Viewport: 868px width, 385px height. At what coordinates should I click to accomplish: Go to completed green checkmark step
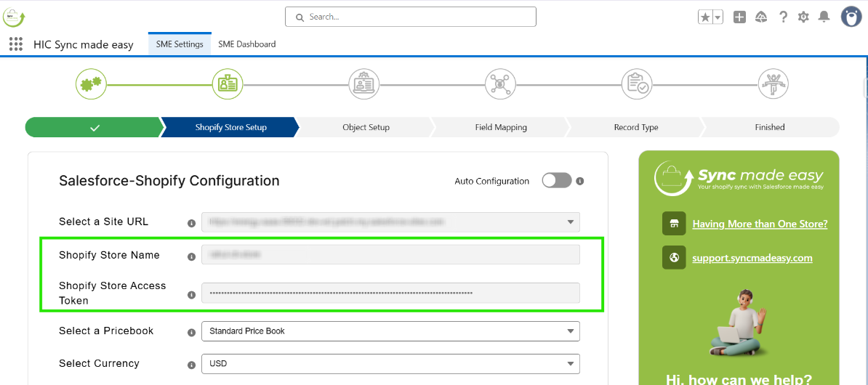(94, 127)
